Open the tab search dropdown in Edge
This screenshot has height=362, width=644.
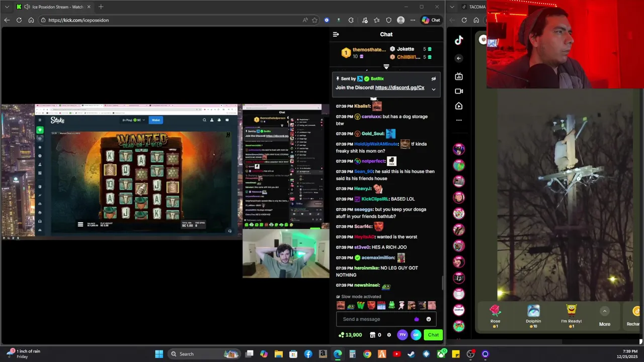coord(7,7)
